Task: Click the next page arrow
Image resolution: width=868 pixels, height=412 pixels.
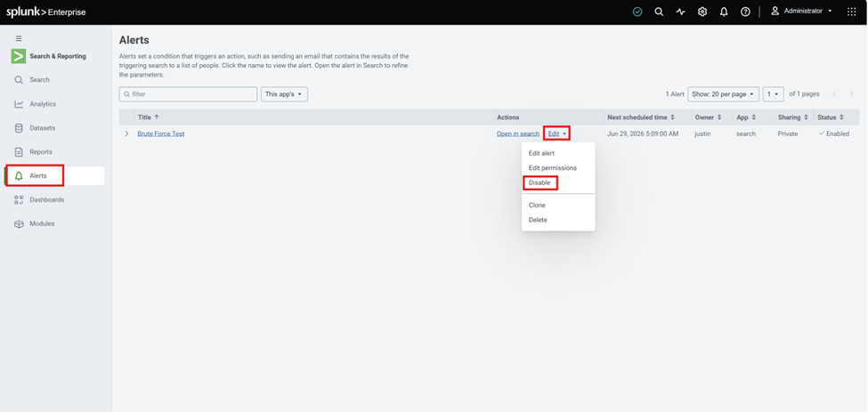Action: [x=852, y=94]
